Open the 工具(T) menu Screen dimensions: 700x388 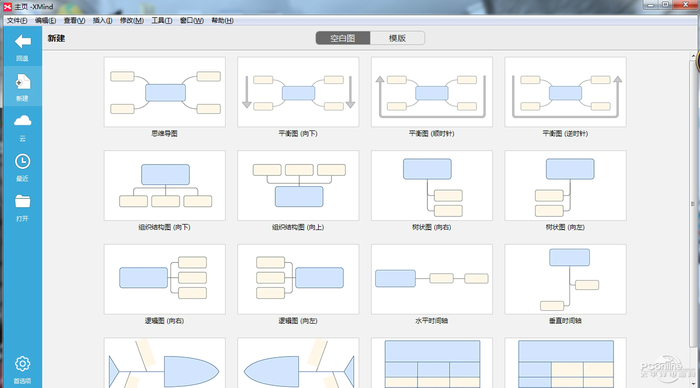coord(162,21)
